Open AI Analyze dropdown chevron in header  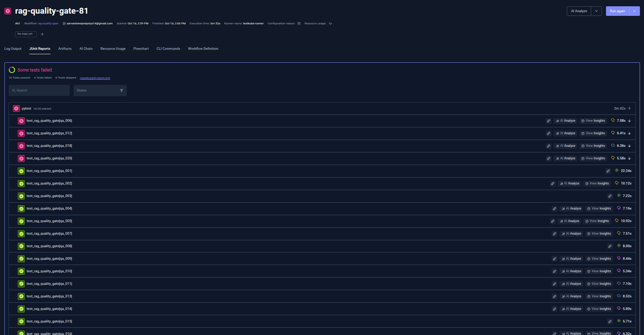click(x=596, y=11)
